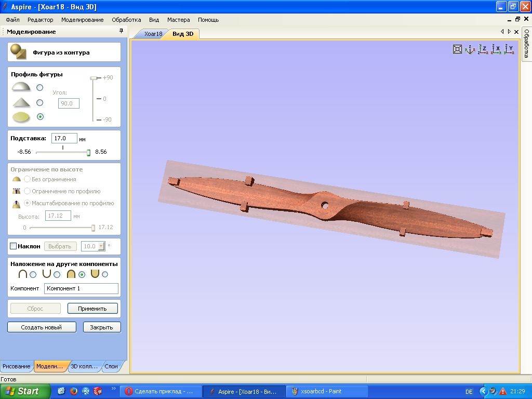532x399 pixels.
Task: Open the Редактор menu
Action: [x=41, y=20]
